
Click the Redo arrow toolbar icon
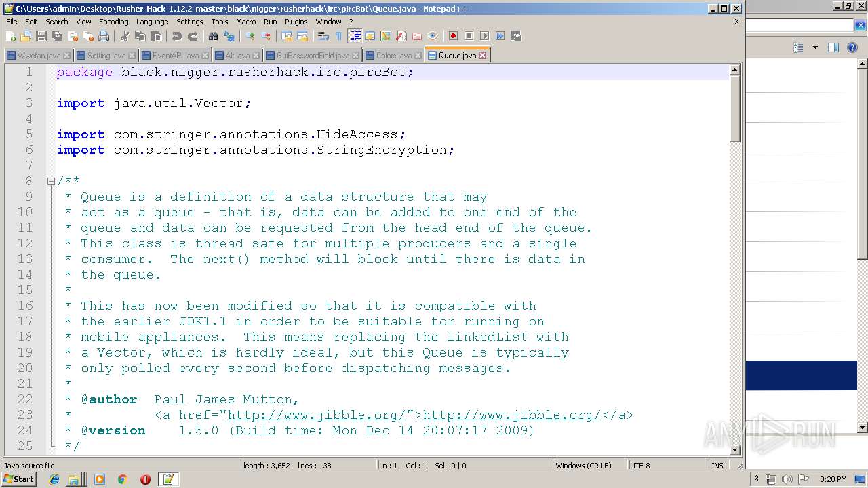[x=193, y=36]
